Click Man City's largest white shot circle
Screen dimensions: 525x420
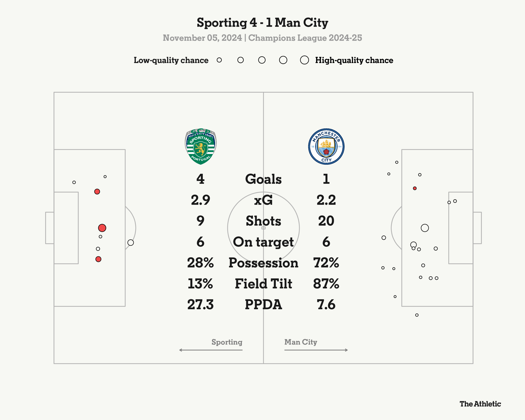pyautogui.click(x=425, y=228)
